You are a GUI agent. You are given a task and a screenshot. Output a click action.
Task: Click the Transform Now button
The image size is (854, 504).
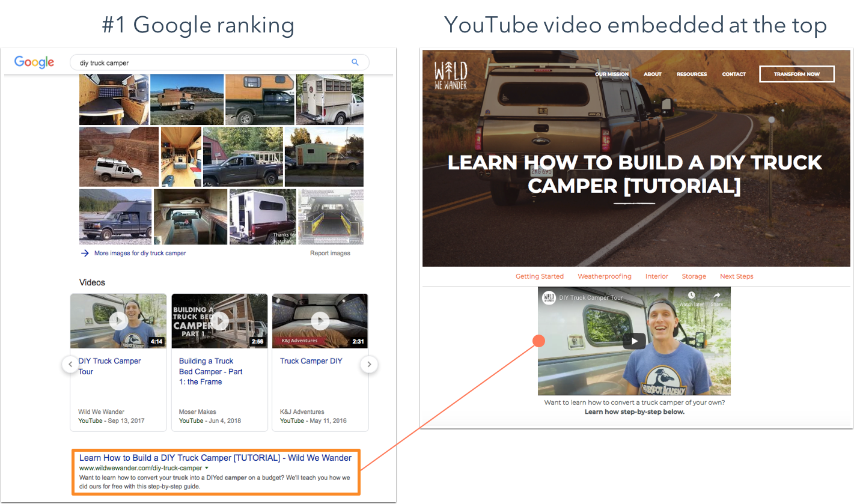click(796, 74)
